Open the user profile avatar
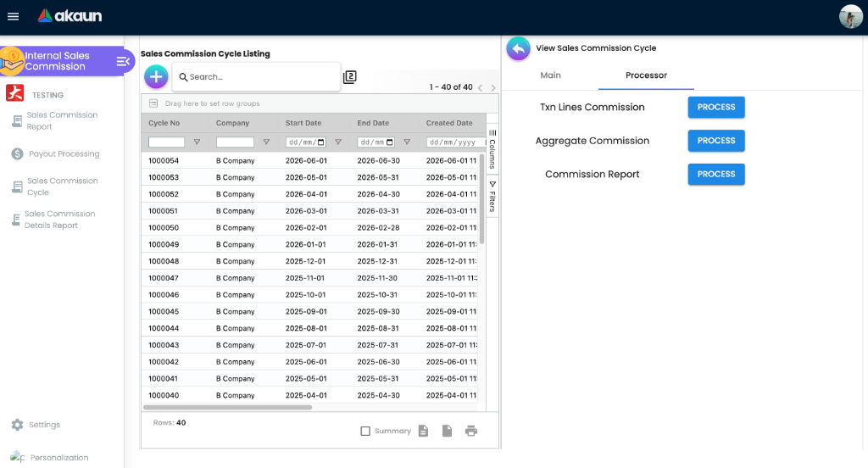The image size is (868, 468). click(x=850, y=17)
